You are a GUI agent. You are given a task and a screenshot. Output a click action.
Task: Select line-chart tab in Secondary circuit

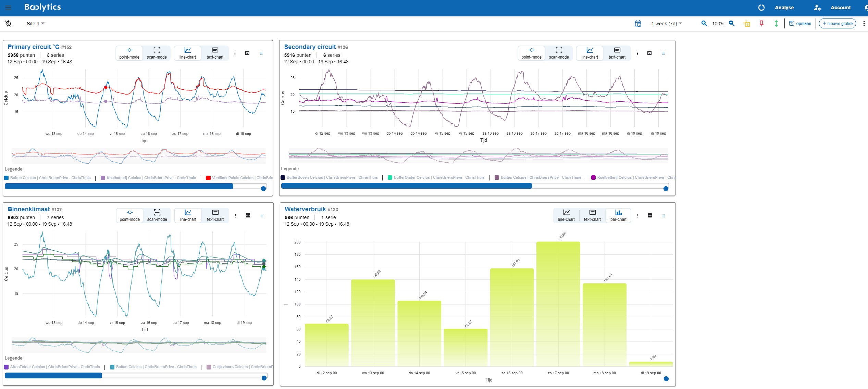590,53
